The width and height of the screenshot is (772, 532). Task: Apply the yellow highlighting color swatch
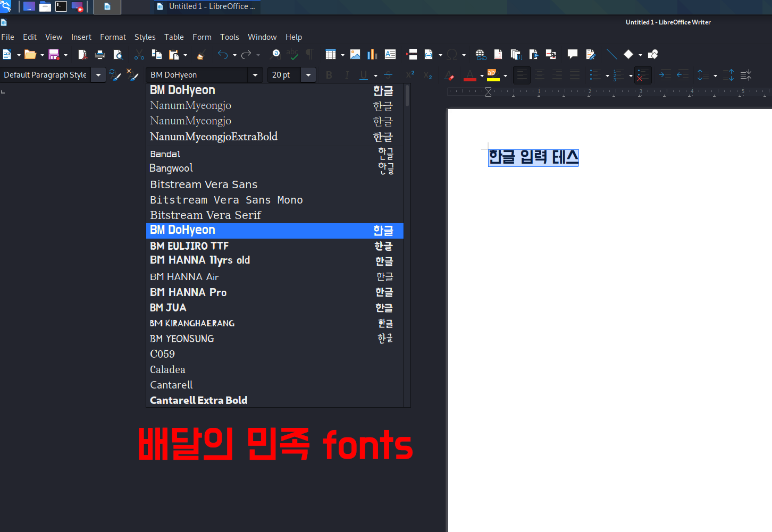click(493, 75)
